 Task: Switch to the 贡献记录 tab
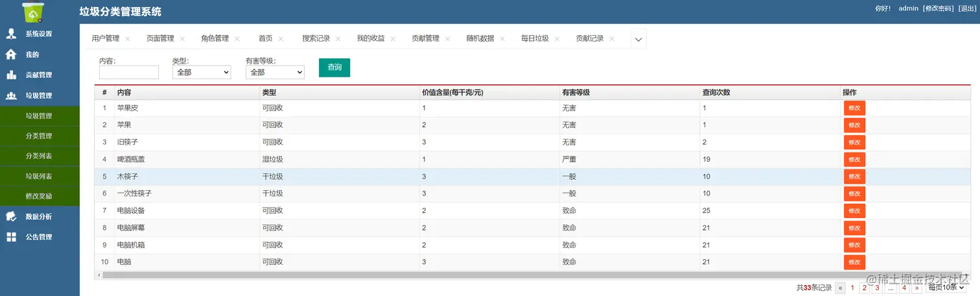(590, 38)
